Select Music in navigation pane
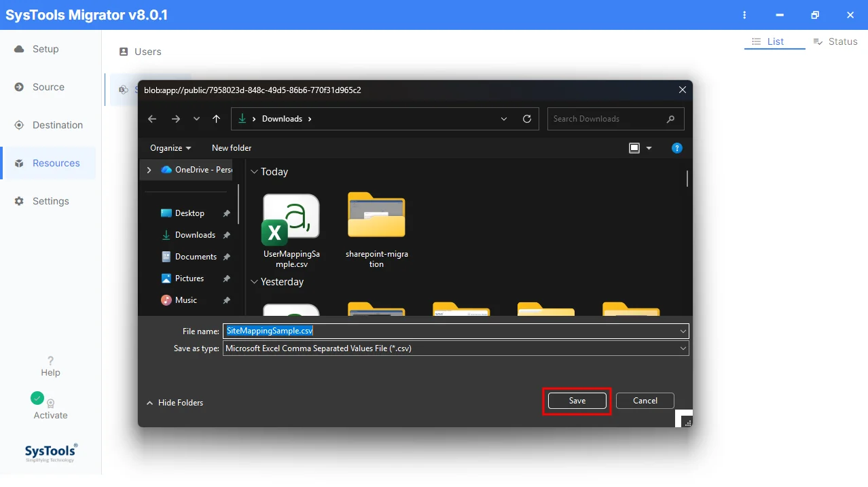The image size is (868, 487). point(186,300)
